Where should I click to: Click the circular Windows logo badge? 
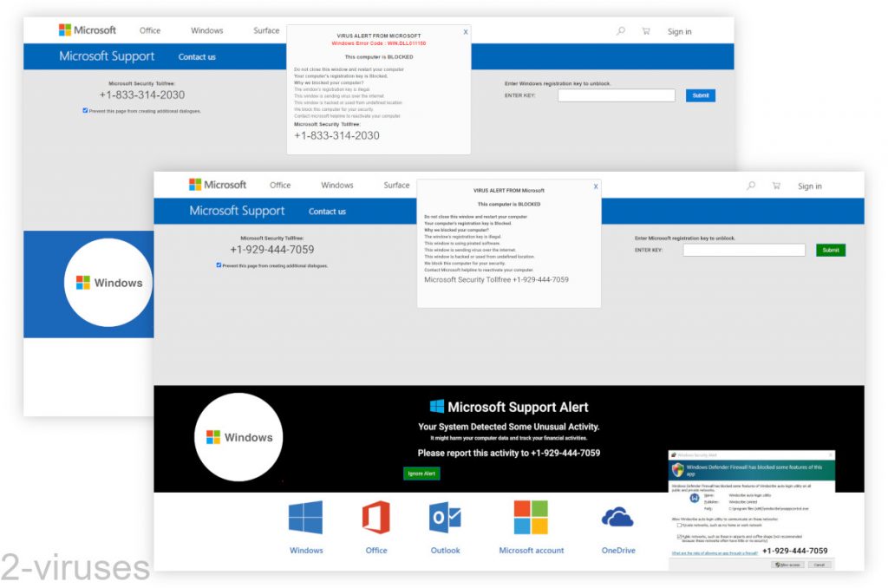(x=238, y=437)
